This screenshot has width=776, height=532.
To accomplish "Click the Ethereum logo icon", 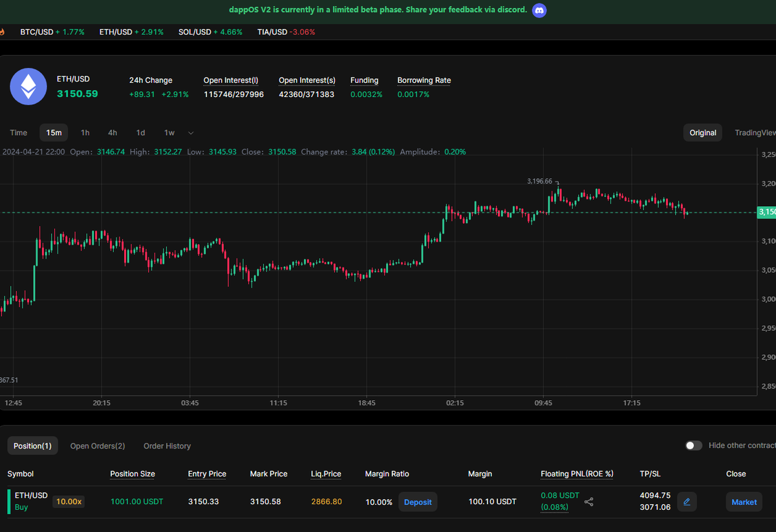I will [28, 87].
